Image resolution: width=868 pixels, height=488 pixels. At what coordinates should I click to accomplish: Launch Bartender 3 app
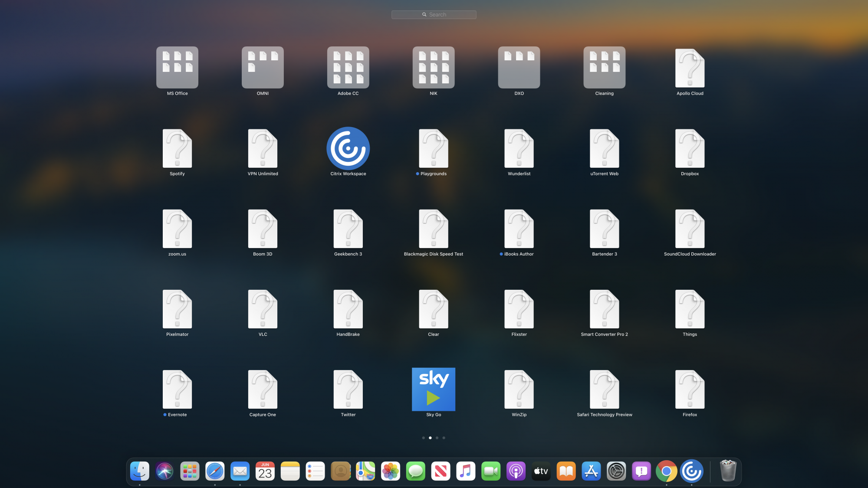[605, 229]
